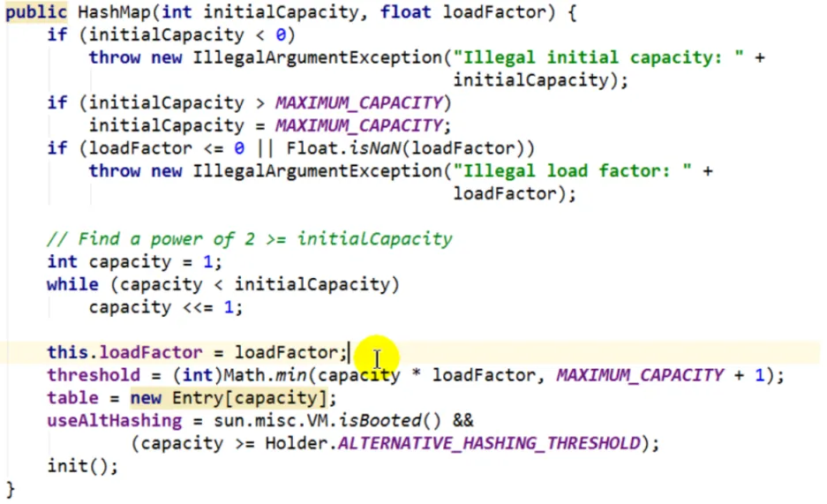Screen dimensions: 827x504
Task: Click the first 'IllegalArgumentException' class name
Action: point(318,57)
